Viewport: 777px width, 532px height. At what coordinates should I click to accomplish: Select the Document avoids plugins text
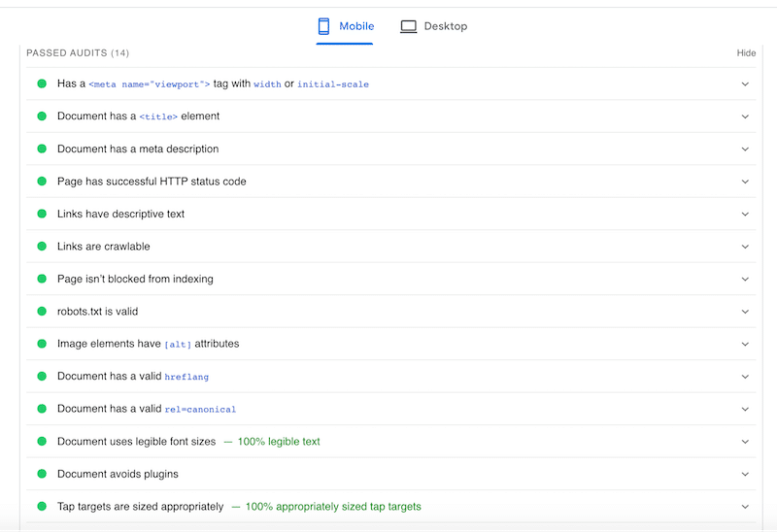tap(118, 474)
